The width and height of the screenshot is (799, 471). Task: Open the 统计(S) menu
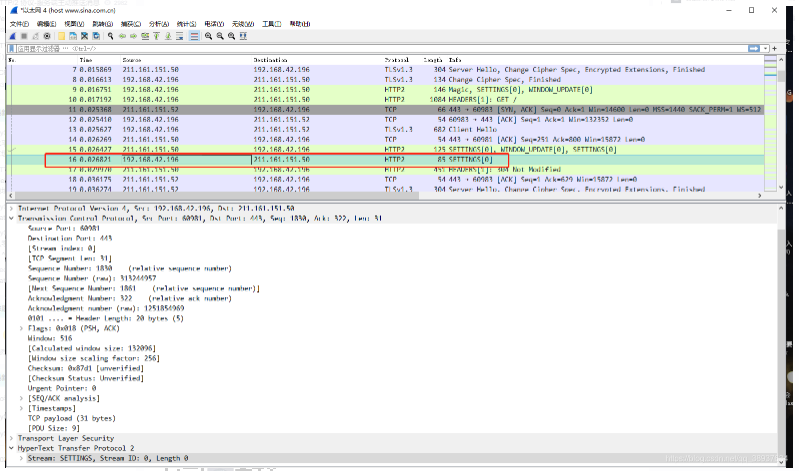tap(186, 24)
